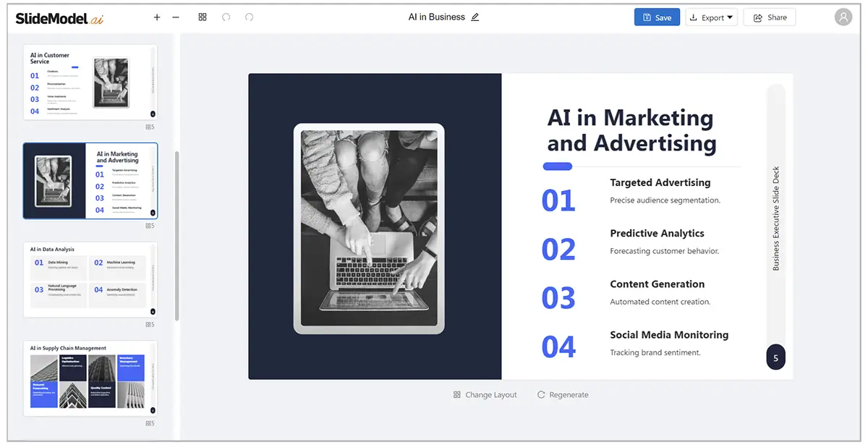Select the slide title AI in Marketing and Advertising
This screenshot has height=445, width=868.
(x=631, y=130)
